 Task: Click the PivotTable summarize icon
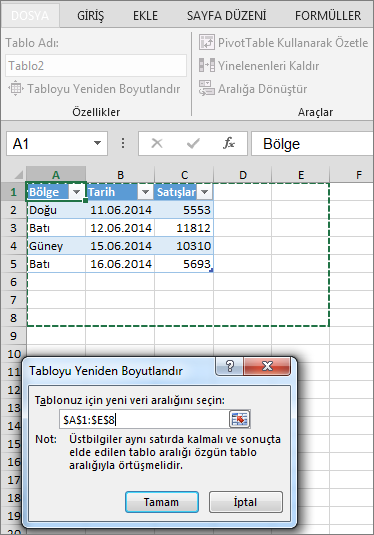coord(207,42)
